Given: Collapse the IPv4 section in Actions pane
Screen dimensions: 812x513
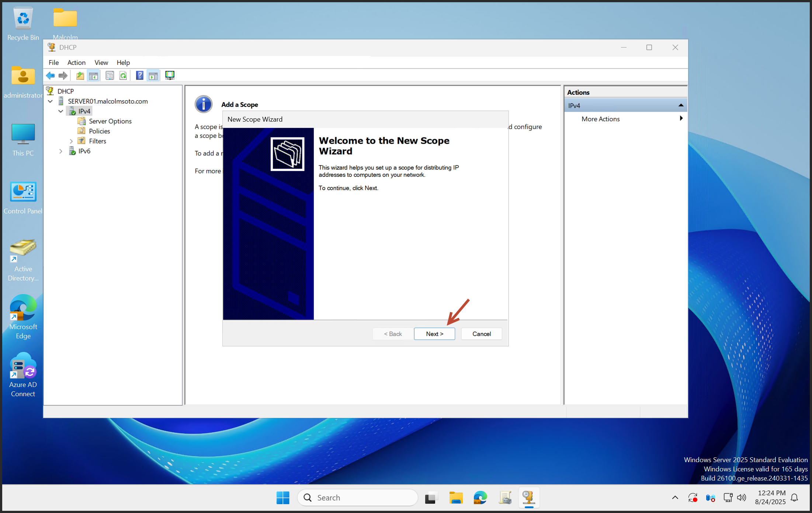Looking at the screenshot, I should pyautogui.click(x=681, y=105).
